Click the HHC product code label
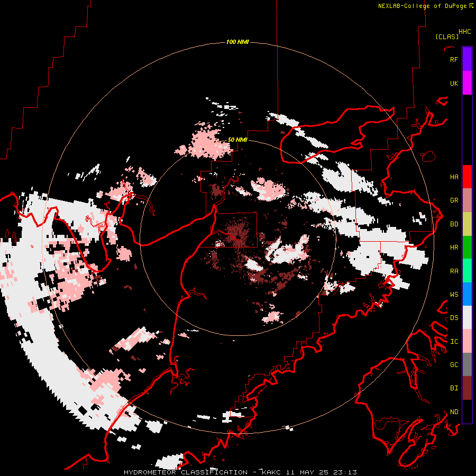This screenshot has width=476, height=476. pos(464,32)
